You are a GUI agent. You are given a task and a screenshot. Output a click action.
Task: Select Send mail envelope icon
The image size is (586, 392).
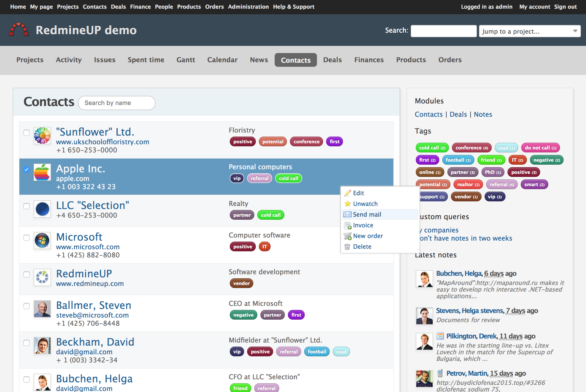(x=348, y=214)
